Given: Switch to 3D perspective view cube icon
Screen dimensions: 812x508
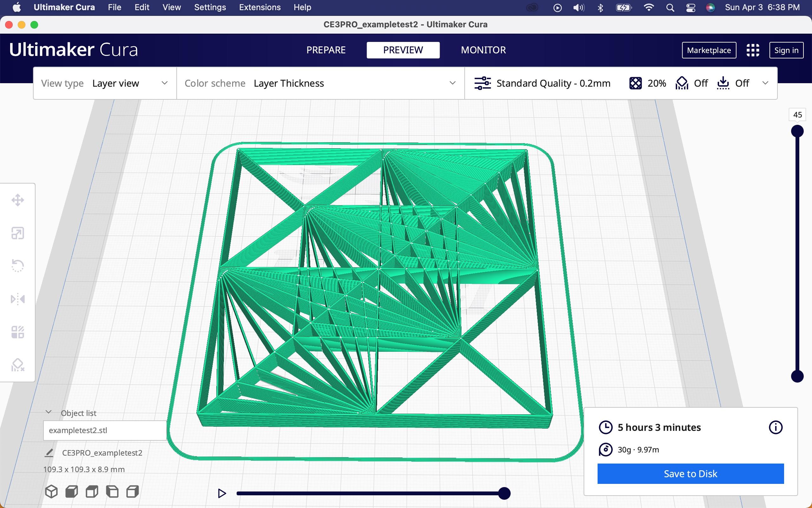Looking at the screenshot, I should click(x=51, y=491).
